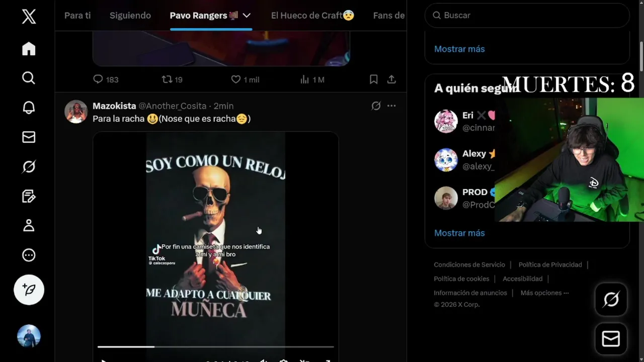Click Mostrar más above A quién seguir
The image size is (644, 362).
coord(459,49)
